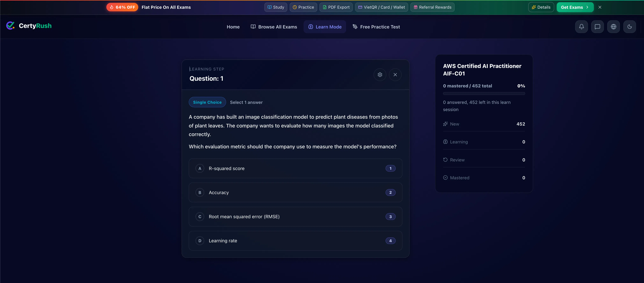Click the Get Exams button

click(575, 7)
